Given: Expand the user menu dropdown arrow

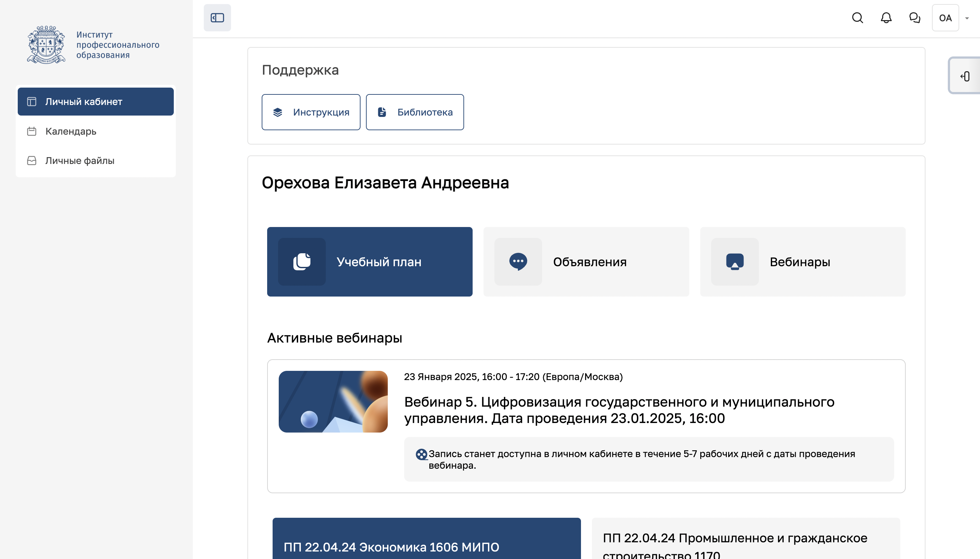Looking at the screenshot, I should point(967,18).
